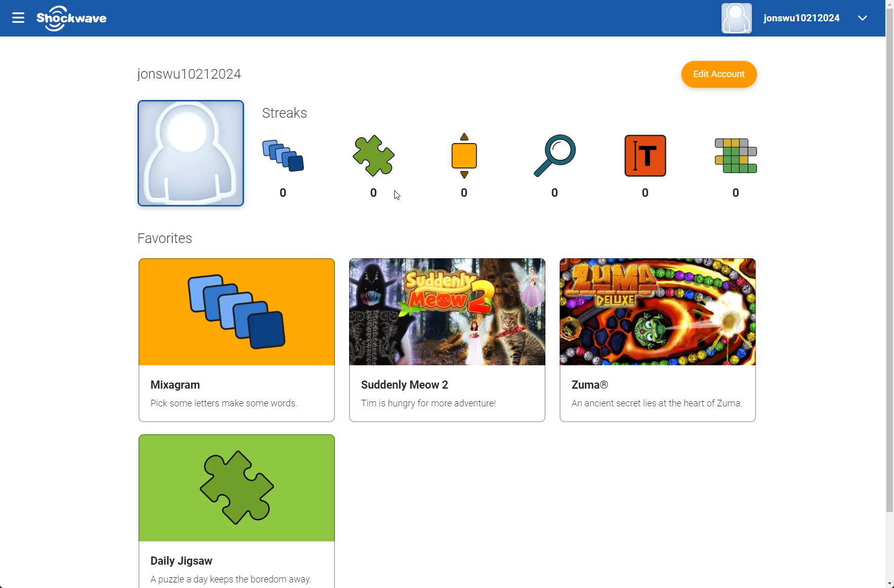Open the Suddenly Meow 2 game image

(x=447, y=312)
